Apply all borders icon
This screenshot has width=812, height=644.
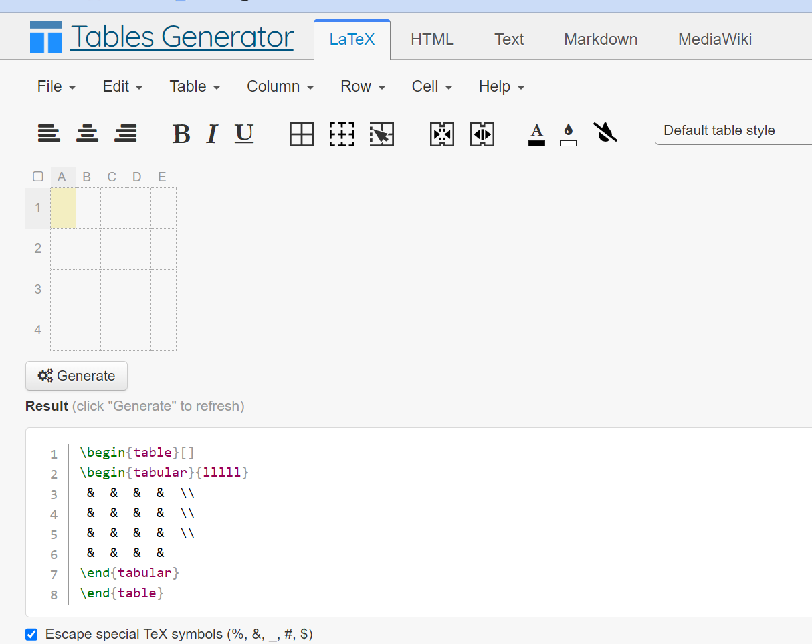pos(302,134)
